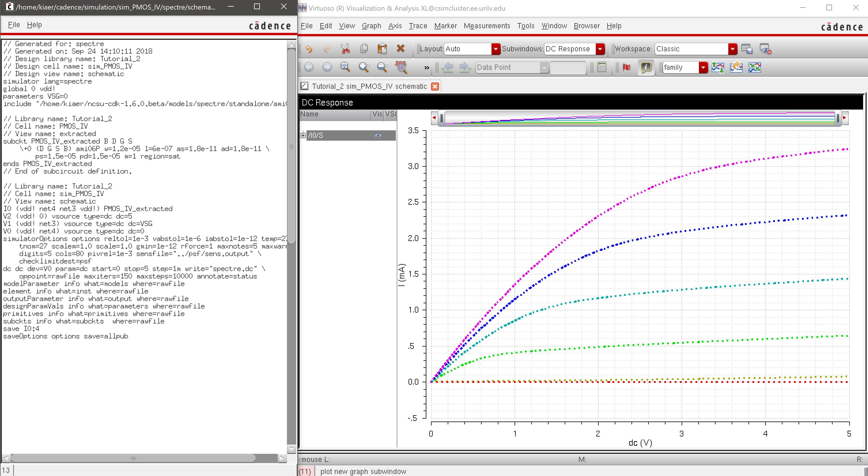Click the hide/remove workspace eye icon
Viewport: 868px width, 476px height.
coord(765,49)
